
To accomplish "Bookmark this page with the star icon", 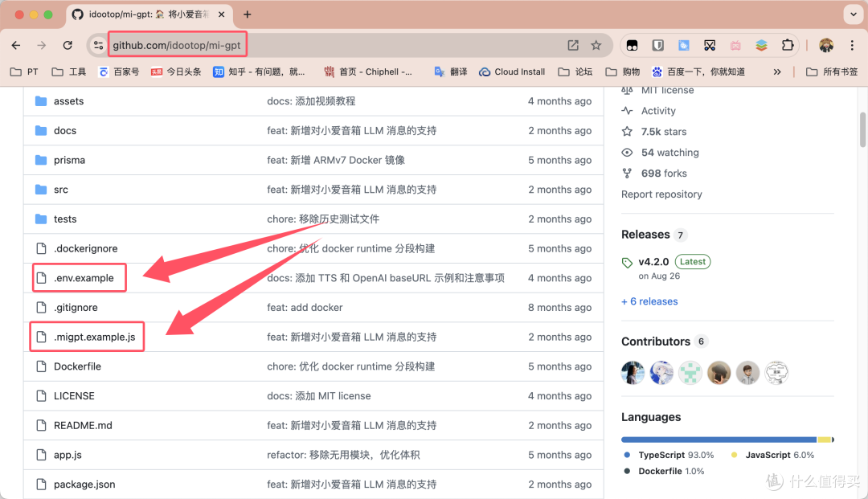I will [x=596, y=45].
